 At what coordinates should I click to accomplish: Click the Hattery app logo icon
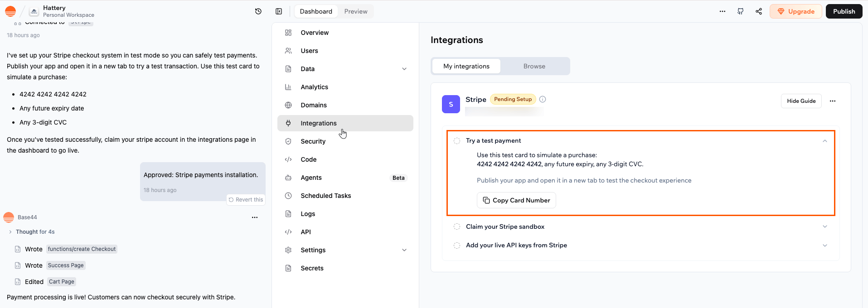[x=34, y=12]
